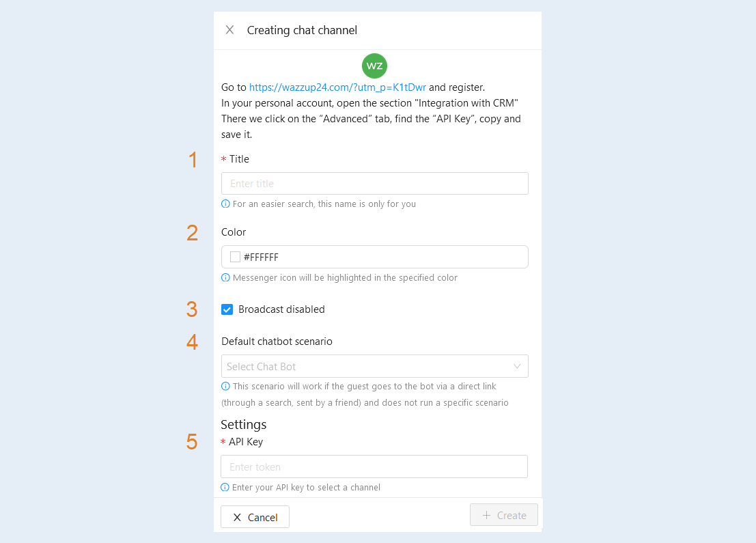This screenshot has height=543, width=756.
Task: Open the Select Chat Bot dropdown
Action: [375, 366]
